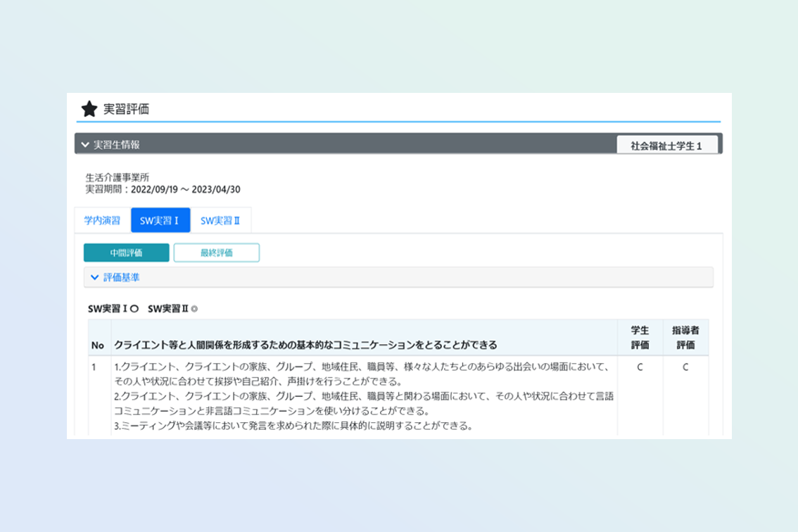
Task: Switch to 最終評価 evaluation view
Action: coord(217,253)
